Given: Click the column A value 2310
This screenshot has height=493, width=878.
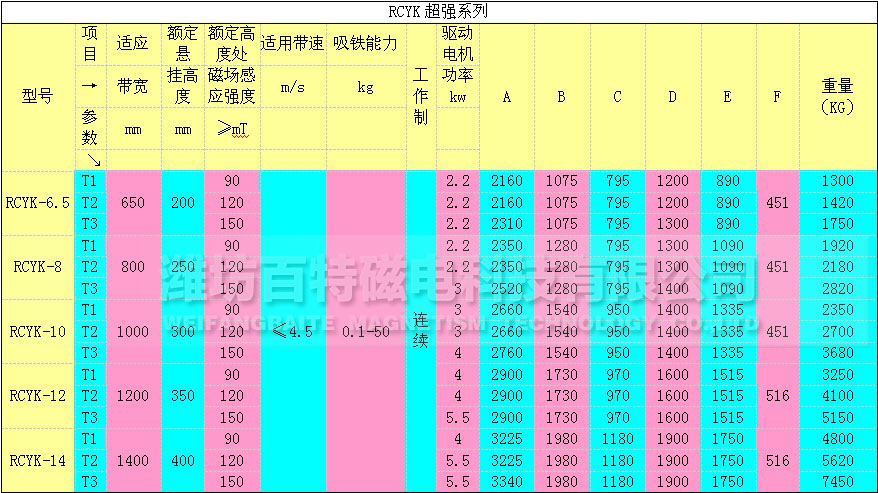Looking at the screenshot, I should point(507,223).
